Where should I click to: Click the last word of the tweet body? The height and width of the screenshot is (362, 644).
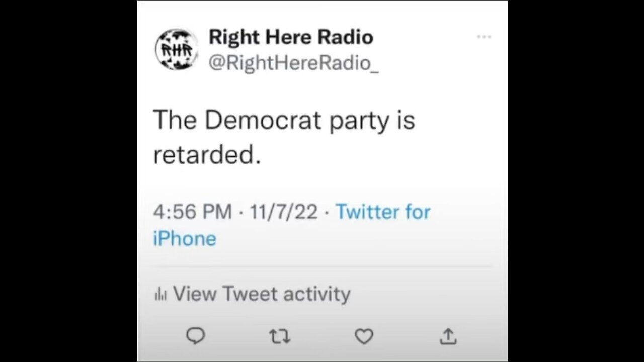(207, 156)
